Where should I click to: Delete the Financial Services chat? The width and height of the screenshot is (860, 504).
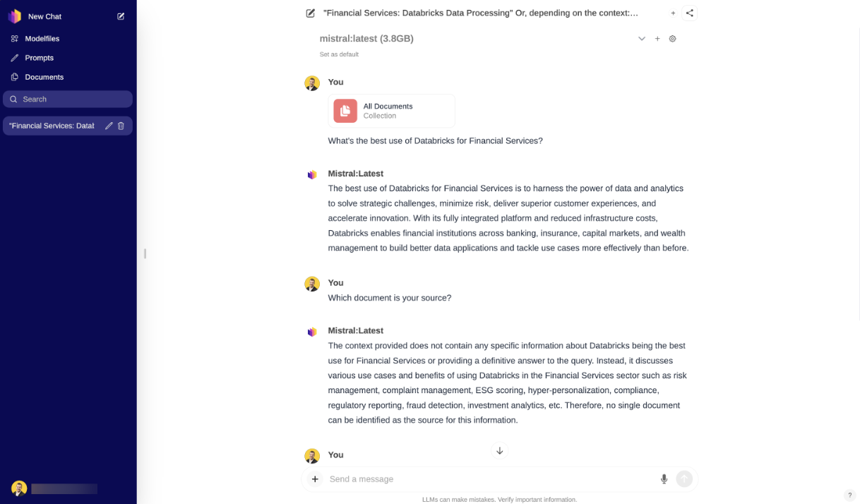pos(121,126)
